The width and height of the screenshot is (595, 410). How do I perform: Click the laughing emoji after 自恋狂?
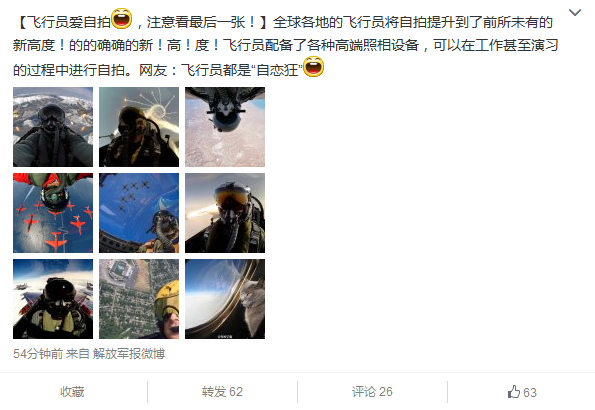[313, 67]
